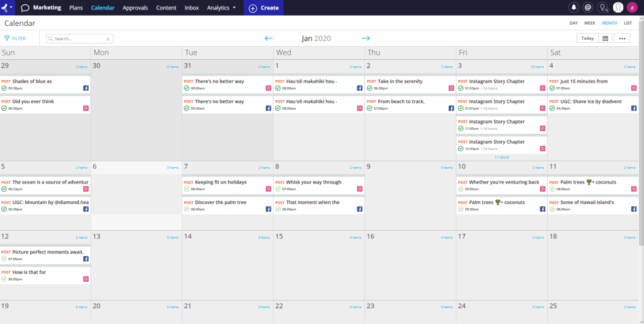Open the Approvals tab
The width and height of the screenshot is (644, 324).
click(135, 8)
